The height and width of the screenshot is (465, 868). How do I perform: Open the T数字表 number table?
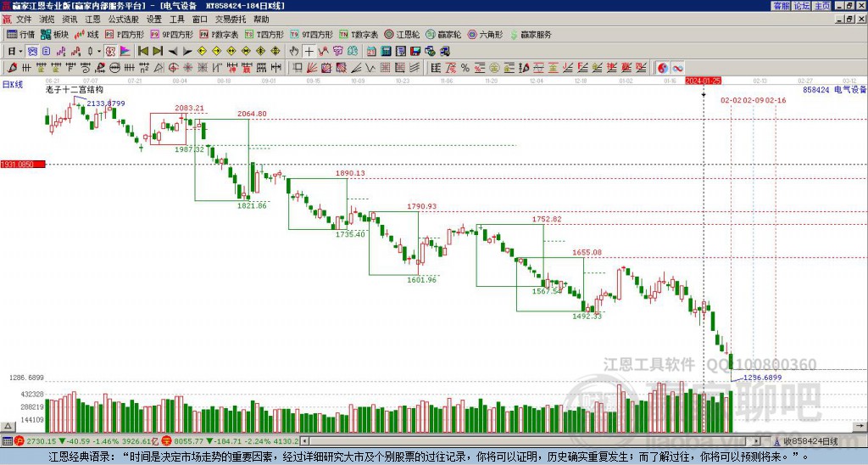coord(359,34)
